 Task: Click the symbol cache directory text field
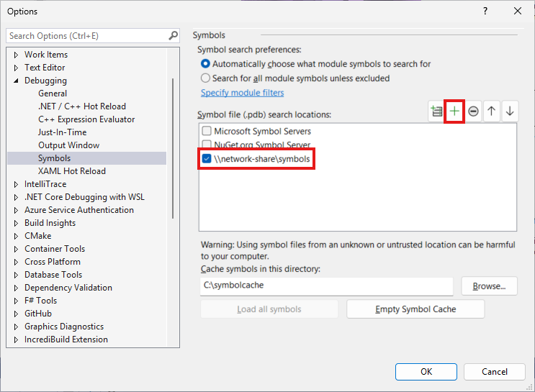pos(326,286)
